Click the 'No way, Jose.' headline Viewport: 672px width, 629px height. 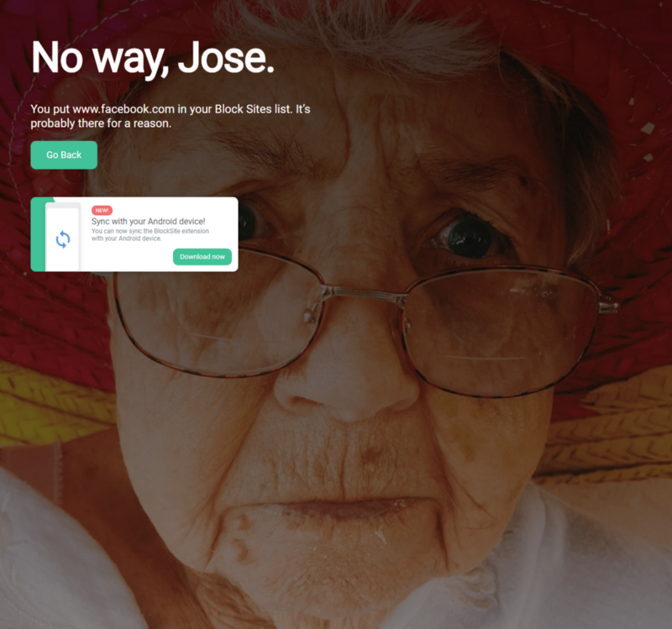click(153, 58)
